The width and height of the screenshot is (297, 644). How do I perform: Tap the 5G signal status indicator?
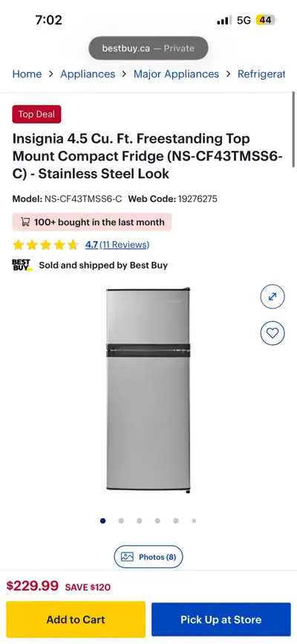[x=244, y=20]
